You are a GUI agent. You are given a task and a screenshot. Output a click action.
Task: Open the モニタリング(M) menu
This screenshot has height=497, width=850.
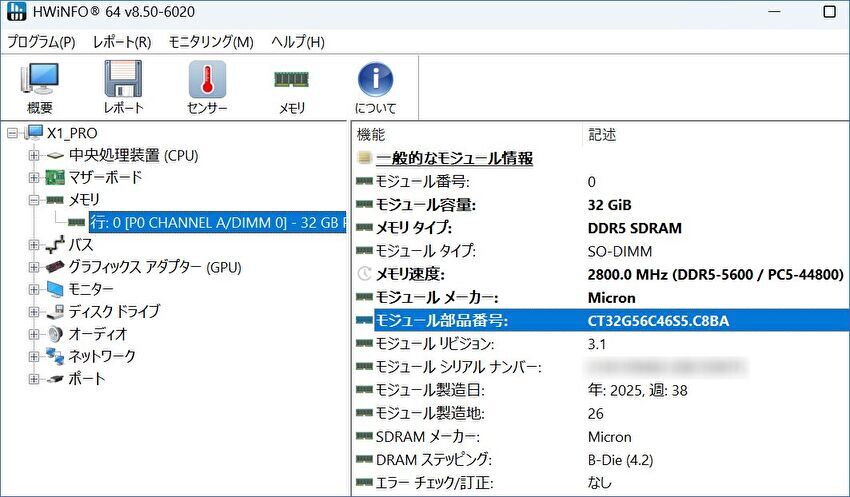click(x=211, y=42)
